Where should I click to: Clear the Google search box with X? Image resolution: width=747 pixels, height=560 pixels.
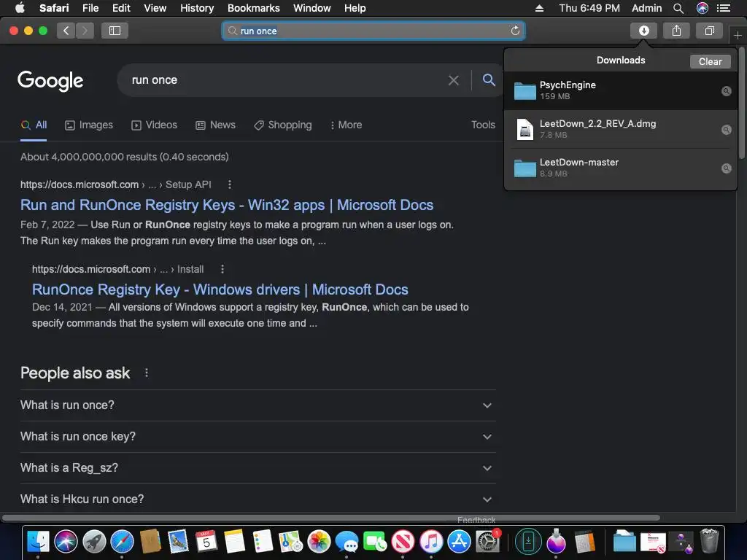tap(454, 80)
